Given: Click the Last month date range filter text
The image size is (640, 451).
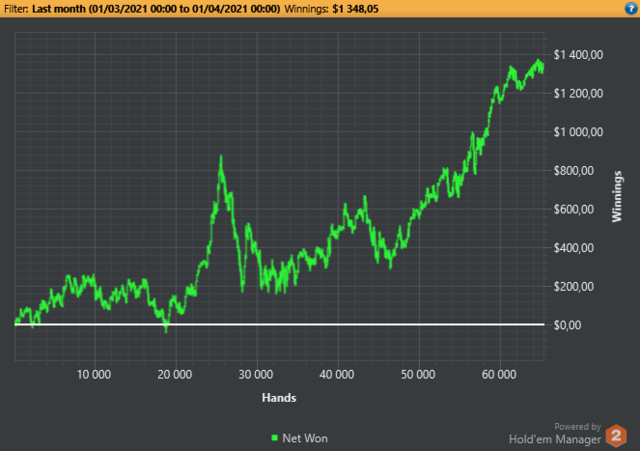Looking at the screenshot, I should [156, 9].
